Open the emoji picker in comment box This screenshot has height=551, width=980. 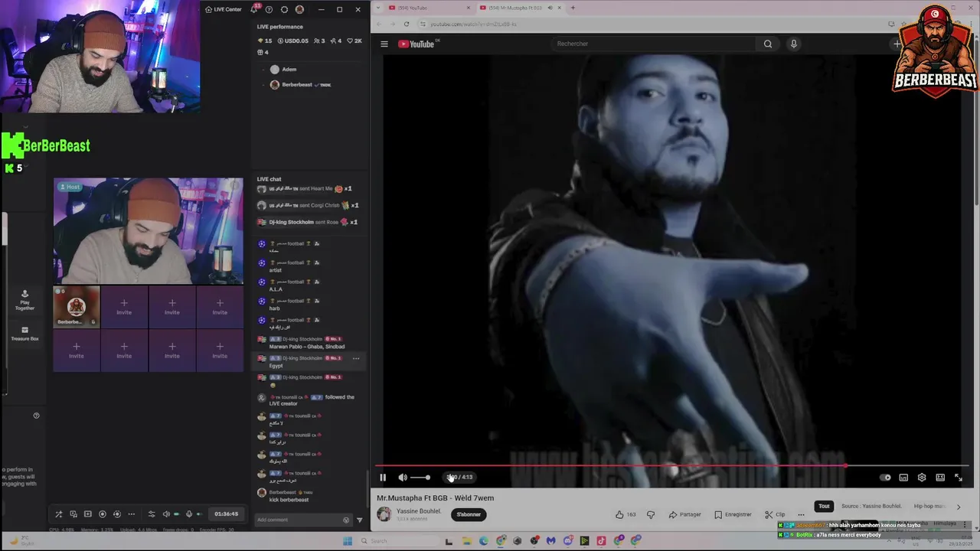346,520
